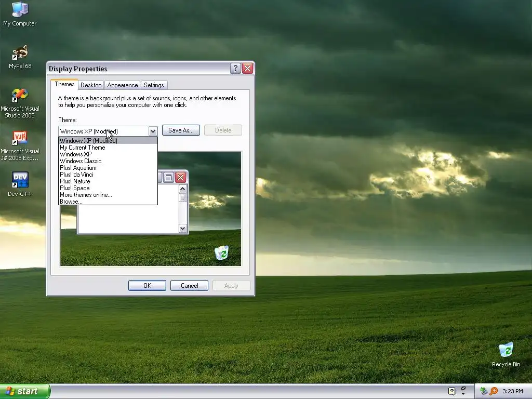Screen dimensions: 532x399
Task: Select Microsoft Visual J# 2005 Express shortcut
Action: point(20,146)
